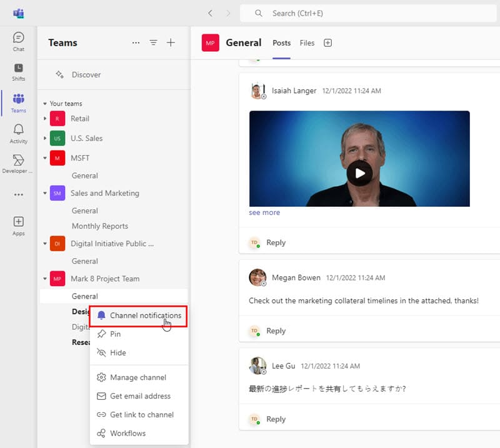Reply to Lee Gu's post
Screen dimensions: 500x448
276,419
